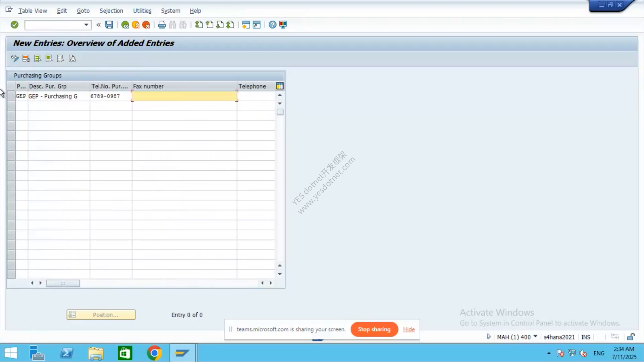The width and height of the screenshot is (644, 362).
Task: Select the second empty row selector
Action: point(11,116)
